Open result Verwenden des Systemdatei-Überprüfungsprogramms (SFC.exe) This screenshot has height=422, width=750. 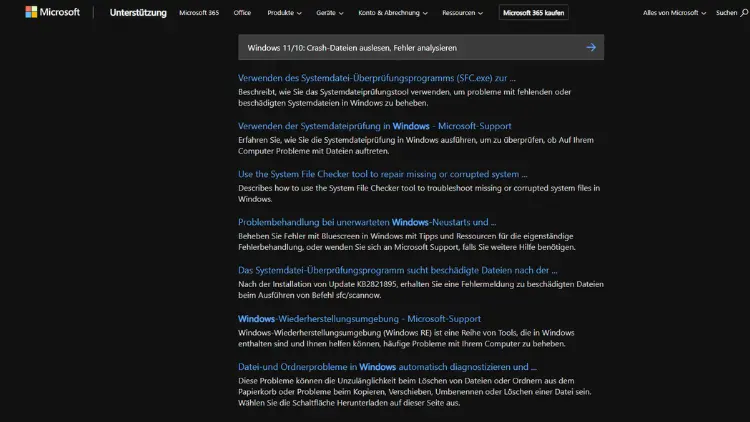[x=377, y=78]
